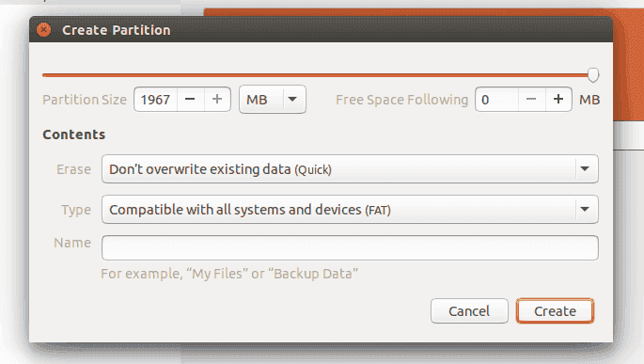
Task: Click the Create Partition title bar
Action: point(322,29)
